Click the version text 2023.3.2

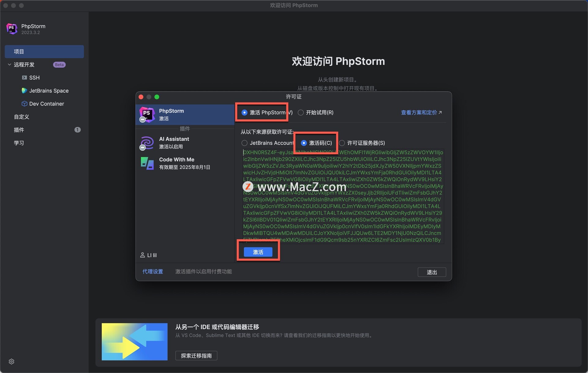tap(31, 32)
